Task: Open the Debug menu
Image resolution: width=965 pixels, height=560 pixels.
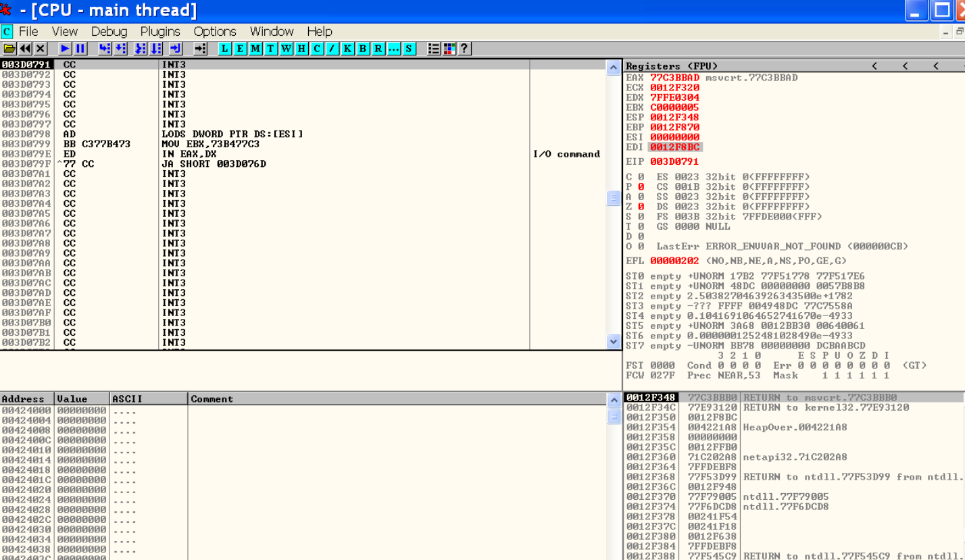Action: pyautogui.click(x=109, y=32)
